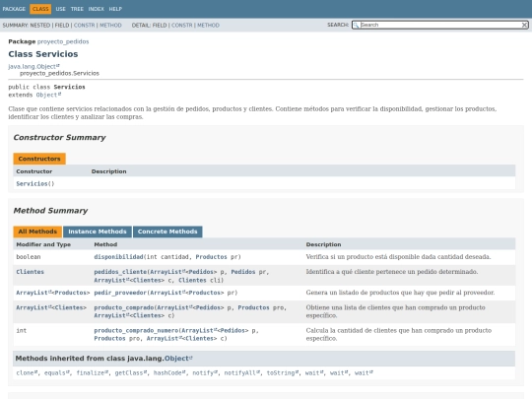Jump to CONSTR in the Detail row
This screenshot has width=532, height=399.
click(182, 25)
